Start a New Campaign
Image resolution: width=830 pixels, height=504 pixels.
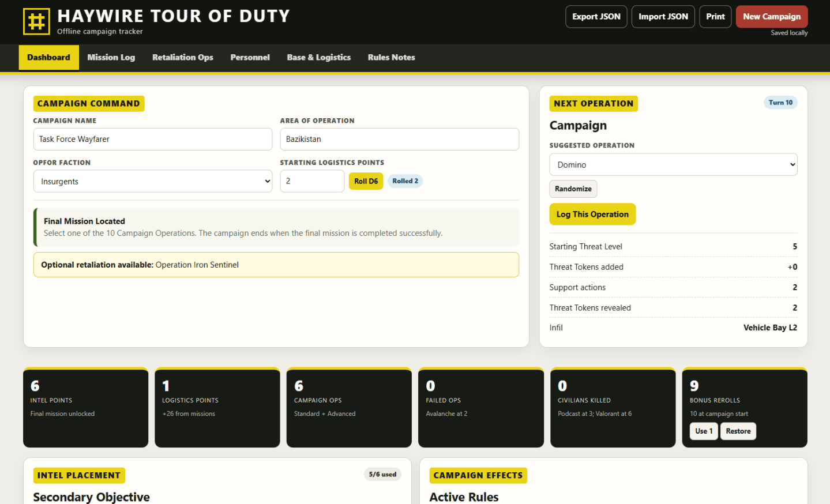pos(772,17)
